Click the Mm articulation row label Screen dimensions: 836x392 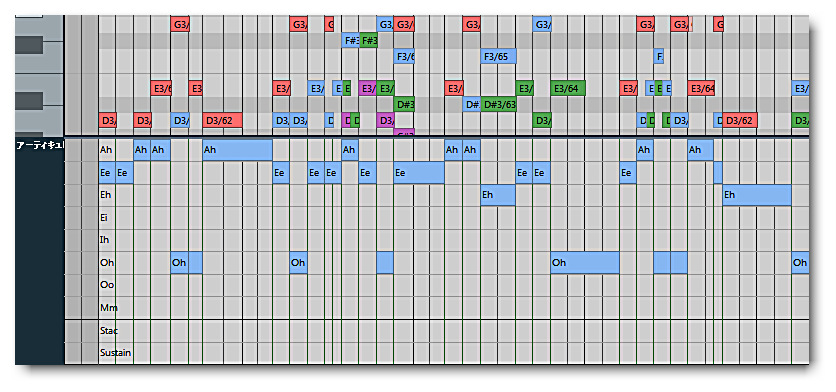tap(109, 308)
